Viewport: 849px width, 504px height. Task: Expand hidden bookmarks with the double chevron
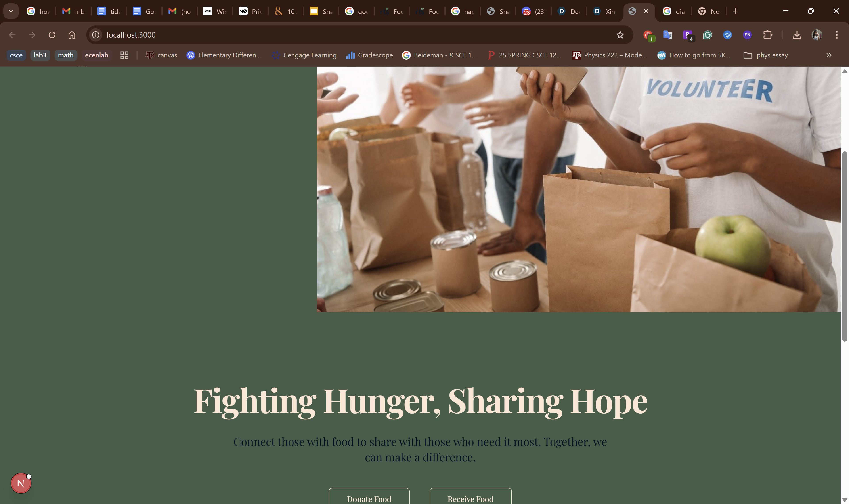pyautogui.click(x=829, y=55)
